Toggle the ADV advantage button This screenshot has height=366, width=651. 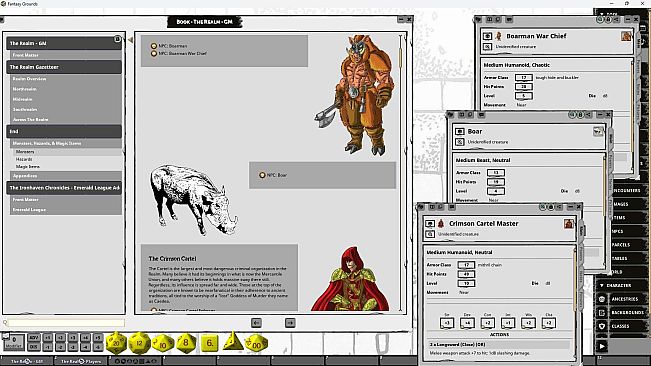coord(34,338)
